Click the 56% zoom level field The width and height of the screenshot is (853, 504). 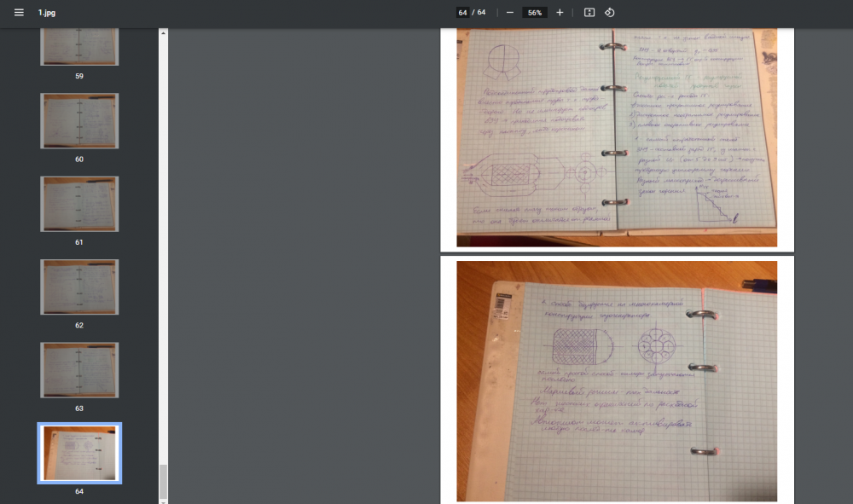[x=535, y=13]
